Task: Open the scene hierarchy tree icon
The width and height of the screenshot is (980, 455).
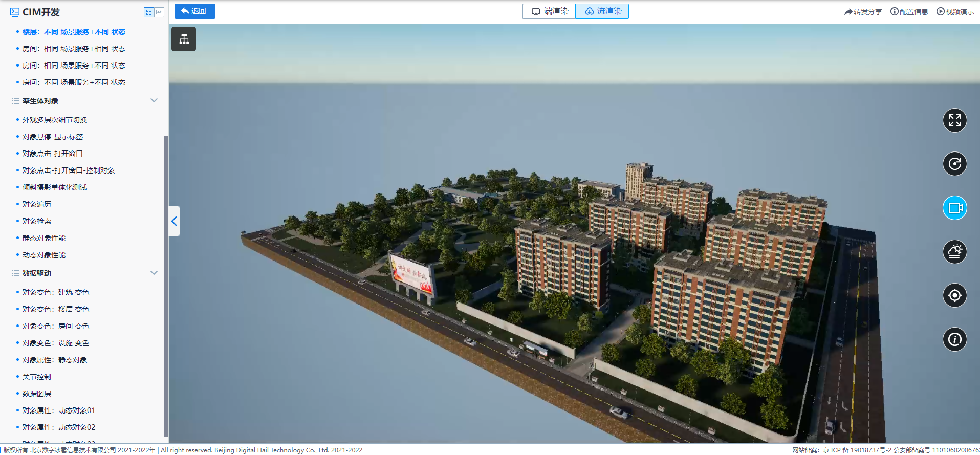Action: point(184,39)
